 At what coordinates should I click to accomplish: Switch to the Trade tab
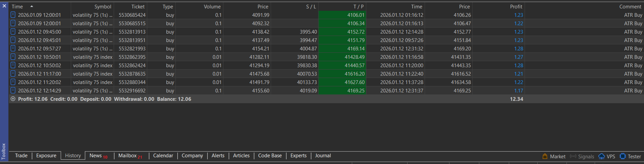[21, 156]
